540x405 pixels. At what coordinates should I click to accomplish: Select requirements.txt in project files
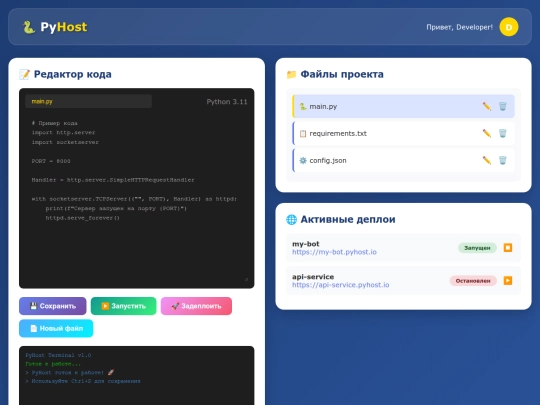click(x=403, y=133)
